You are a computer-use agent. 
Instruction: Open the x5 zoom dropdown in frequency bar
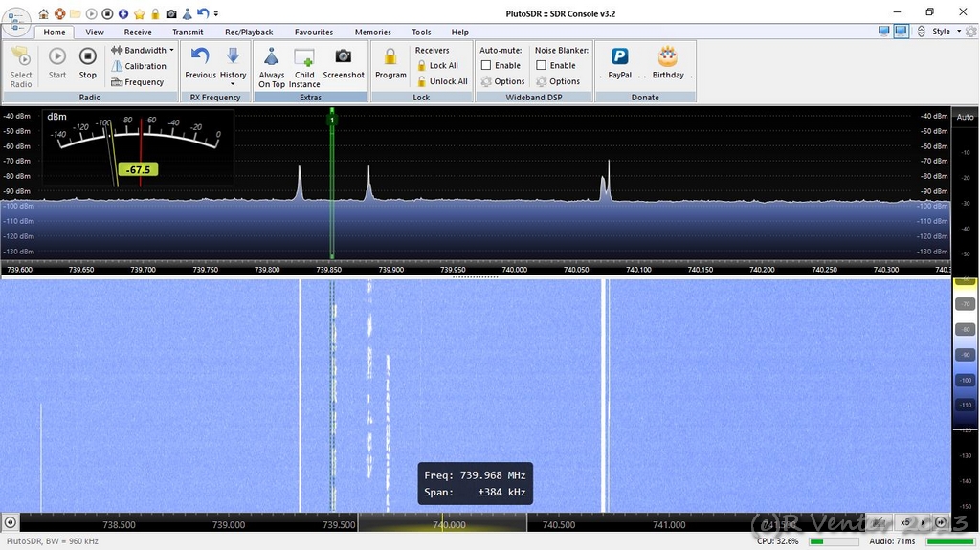(912, 522)
